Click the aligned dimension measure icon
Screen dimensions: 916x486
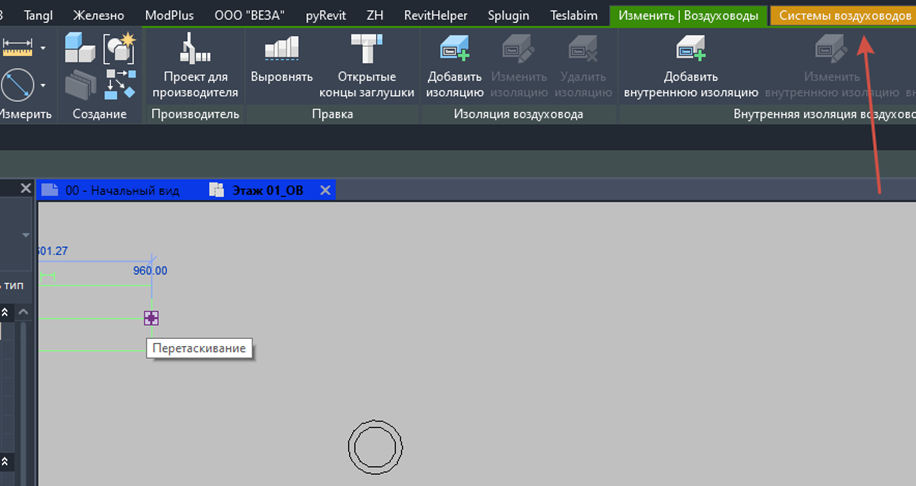point(18,47)
